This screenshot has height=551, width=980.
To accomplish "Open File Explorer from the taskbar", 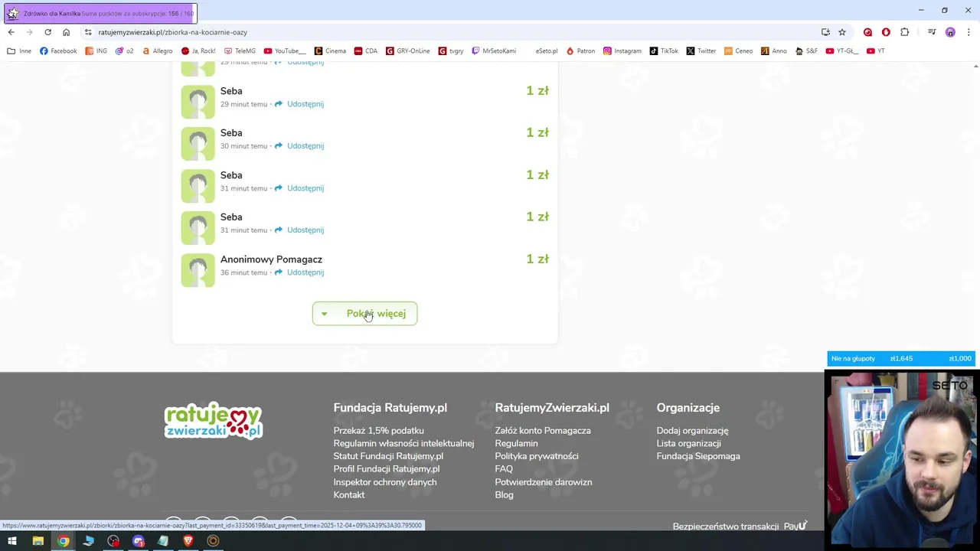I will [x=38, y=541].
